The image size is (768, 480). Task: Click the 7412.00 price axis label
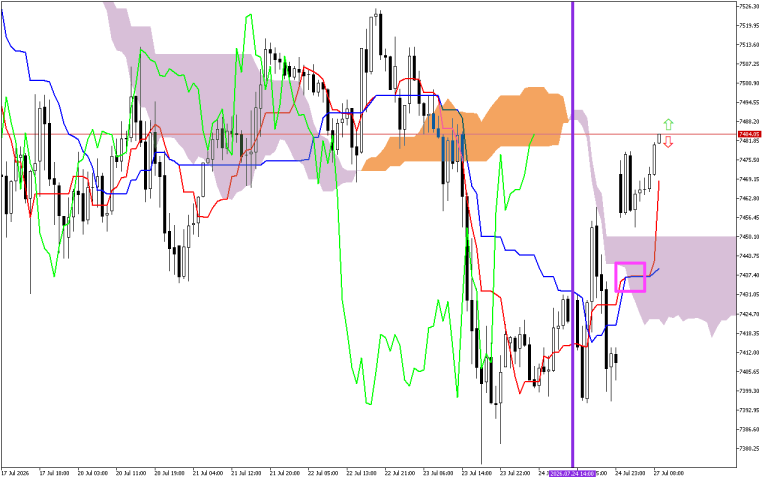[750, 352]
